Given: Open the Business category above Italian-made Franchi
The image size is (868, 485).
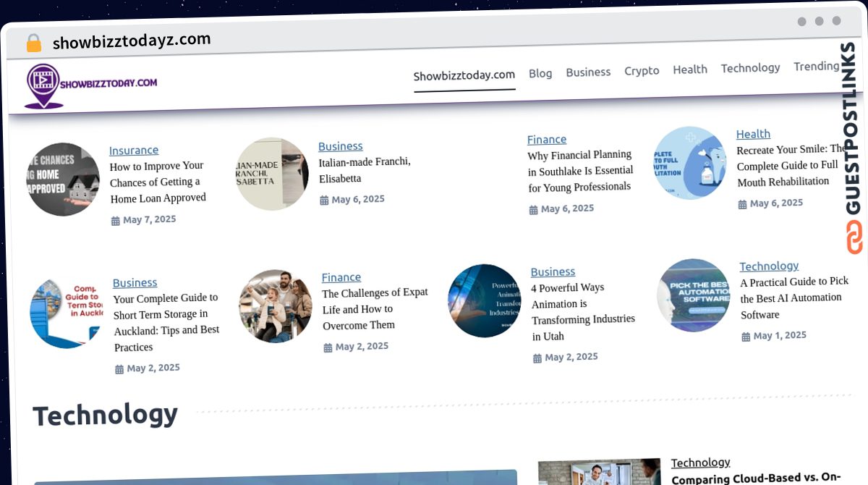Looking at the screenshot, I should point(341,146).
